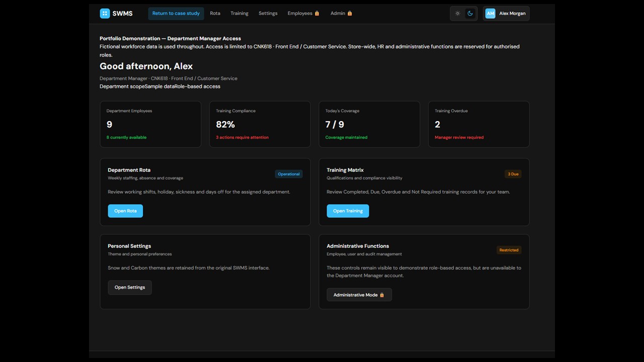The width and height of the screenshot is (644, 362).
Task: Click "Portfolio Demonstration — Department Manager Access" heading
Action: pos(170,38)
